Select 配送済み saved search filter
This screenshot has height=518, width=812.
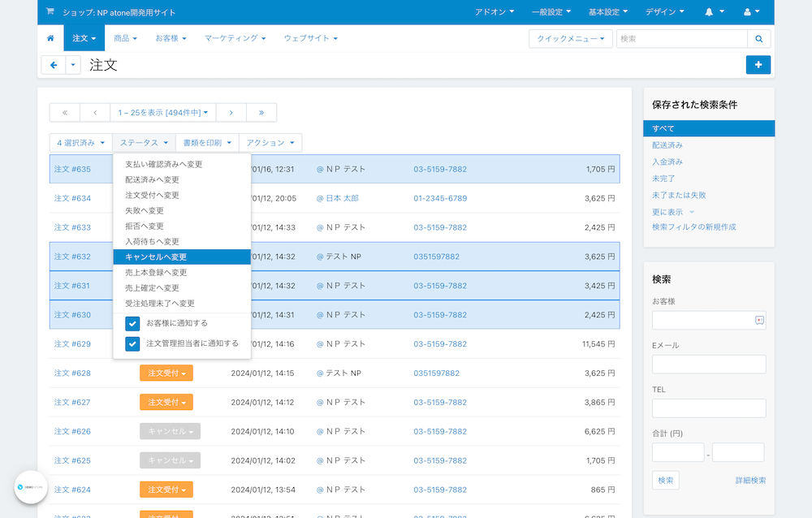(667, 145)
